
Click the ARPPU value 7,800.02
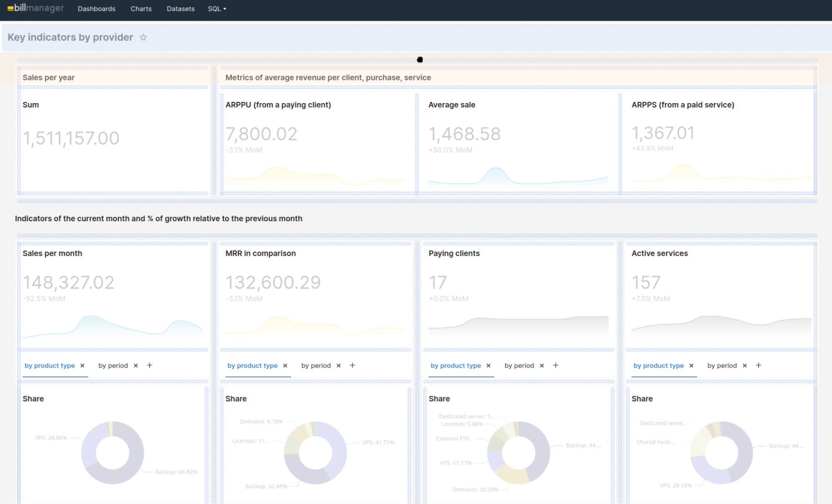click(261, 134)
